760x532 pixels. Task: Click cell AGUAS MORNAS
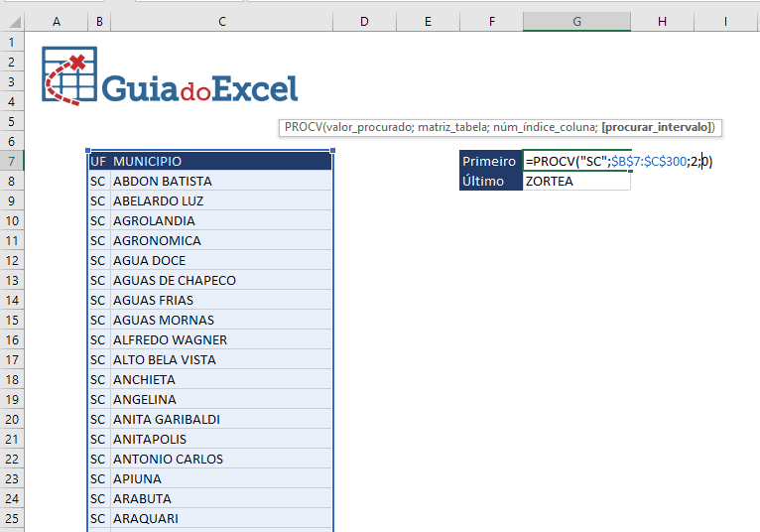click(x=221, y=320)
